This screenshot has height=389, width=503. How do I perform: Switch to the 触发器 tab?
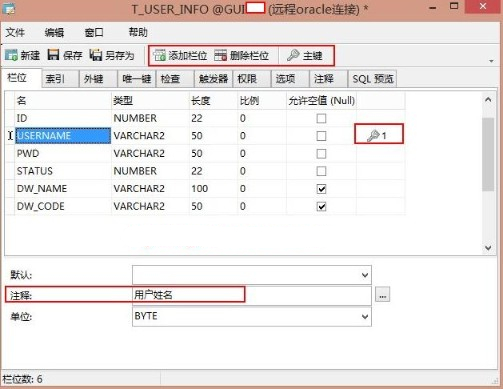pyautogui.click(x=213, y=79)
